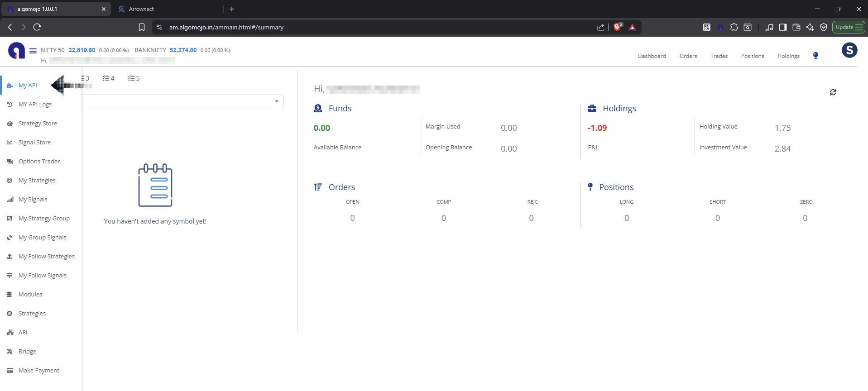Open Options Trader from the sidebar
This screenshot has height=391, width=868.
39,162
